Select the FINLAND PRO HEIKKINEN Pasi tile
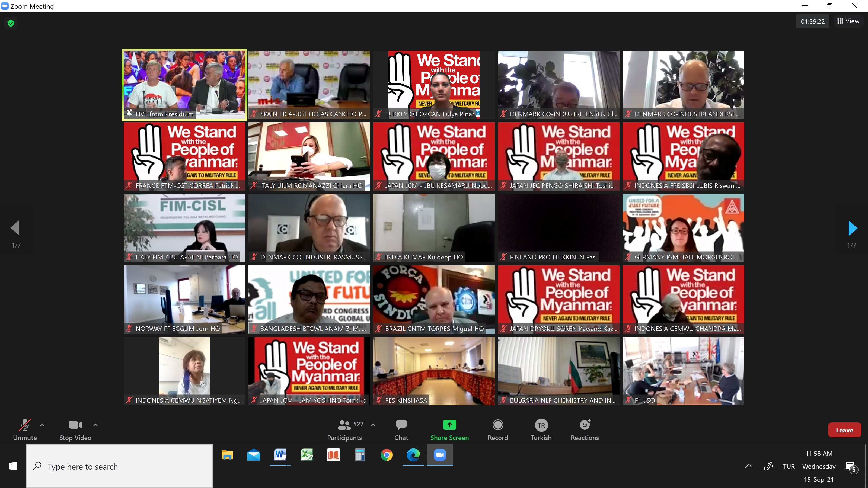This screenshot has height=488, width=868. (x=559, y=228)
